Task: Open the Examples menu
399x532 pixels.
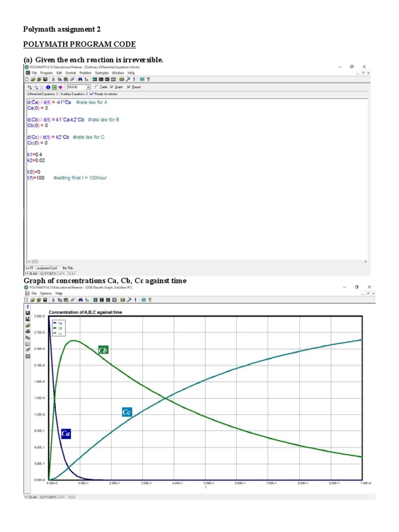Action: [x=102, y=73]
